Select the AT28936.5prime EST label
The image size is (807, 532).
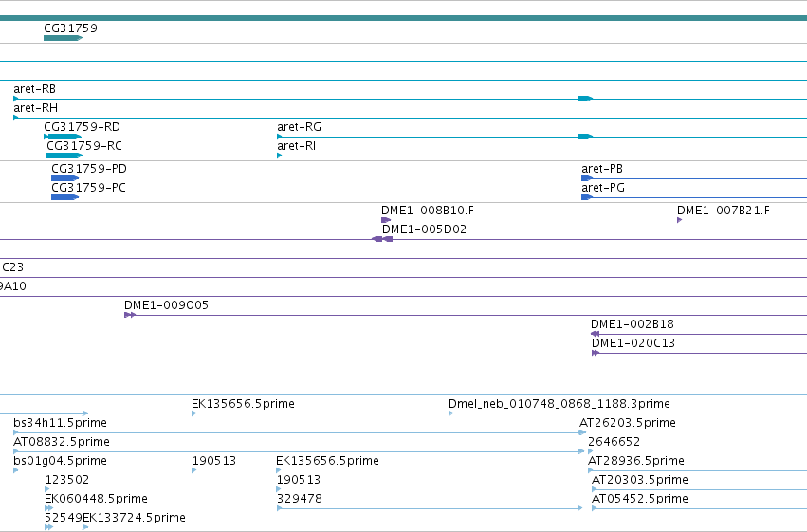click(636, 461)
